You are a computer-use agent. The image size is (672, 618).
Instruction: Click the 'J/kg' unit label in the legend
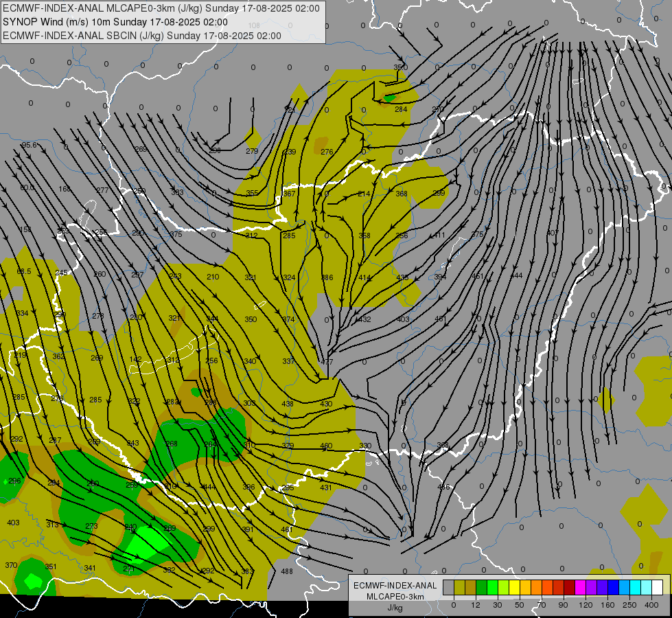coord(395,608)
